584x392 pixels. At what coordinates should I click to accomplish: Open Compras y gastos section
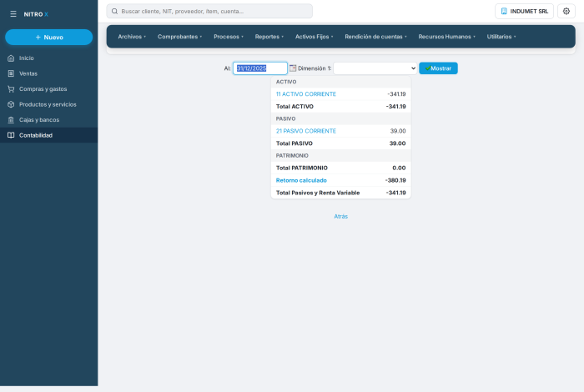click(x=48, y=89)
